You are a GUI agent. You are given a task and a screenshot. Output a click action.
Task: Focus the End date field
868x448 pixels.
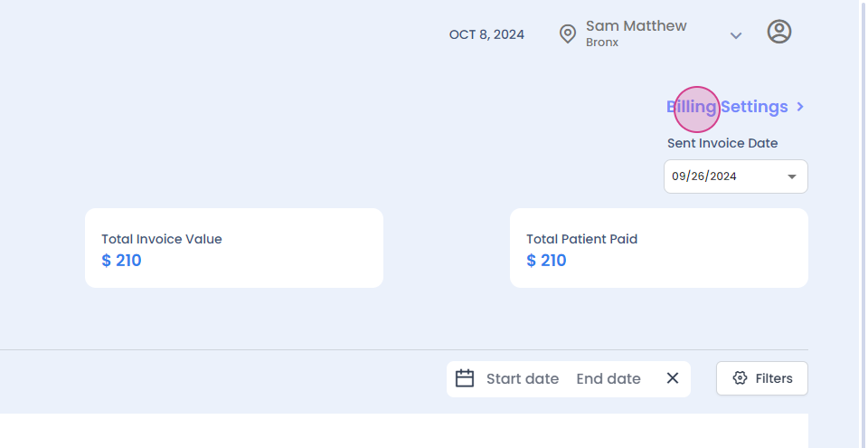pos(609,378)
